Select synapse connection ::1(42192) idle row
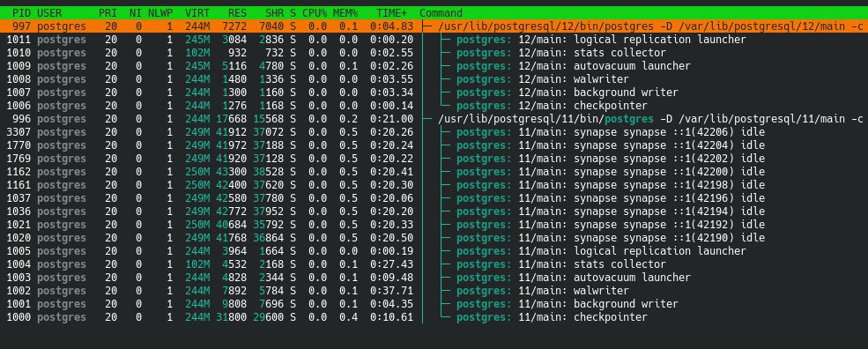The width and height of the screenshot is (868, 349). [434, 225]
